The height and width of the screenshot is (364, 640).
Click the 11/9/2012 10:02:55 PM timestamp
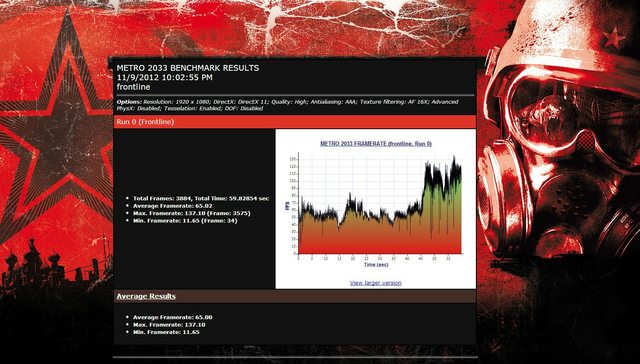click(x=164, y=77)
